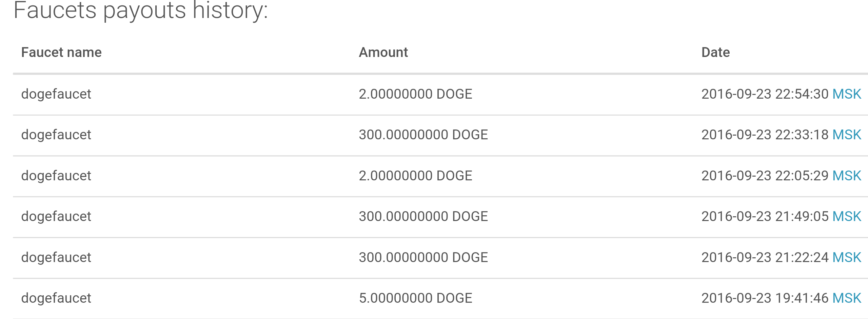Click MSK link for 19:41:46 payout
Image resolution: width=868 pixels, height=319 pixels.
click(x=847, y=298)
